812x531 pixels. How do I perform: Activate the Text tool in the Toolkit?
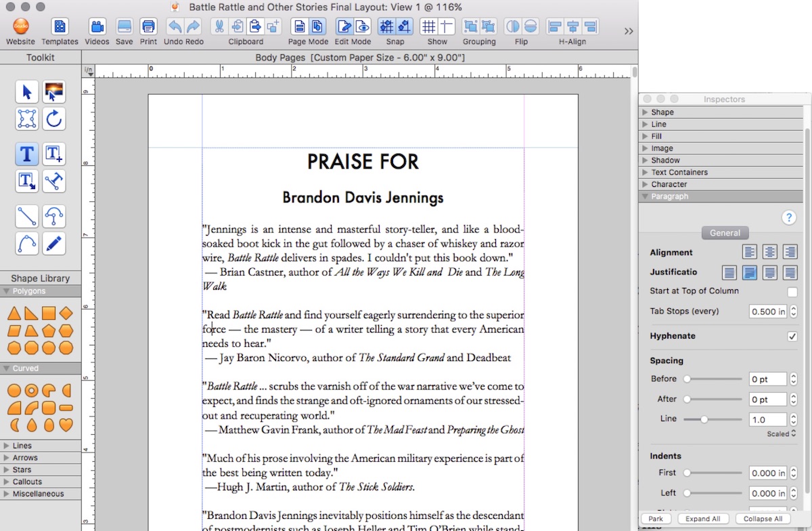point(26,154)
